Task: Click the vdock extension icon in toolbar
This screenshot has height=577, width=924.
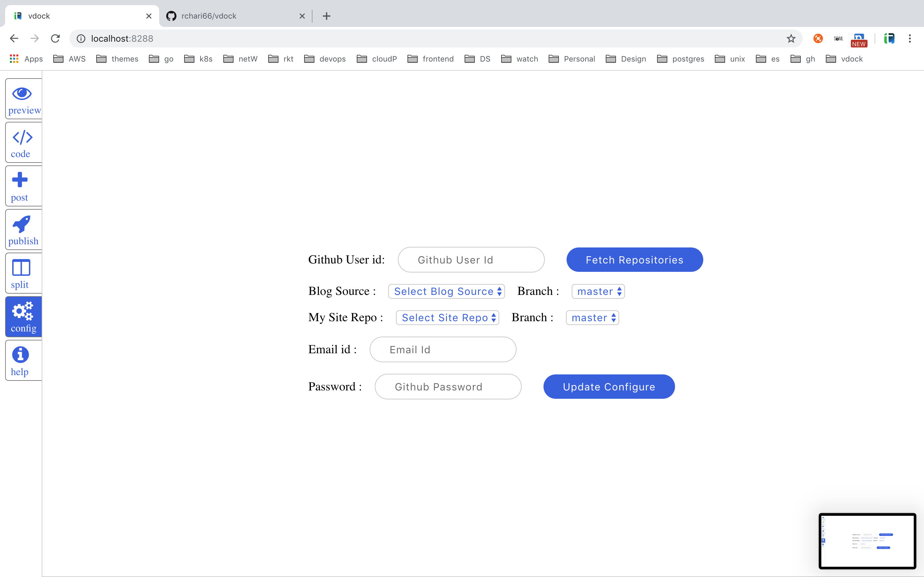Action: click(889, 38)
